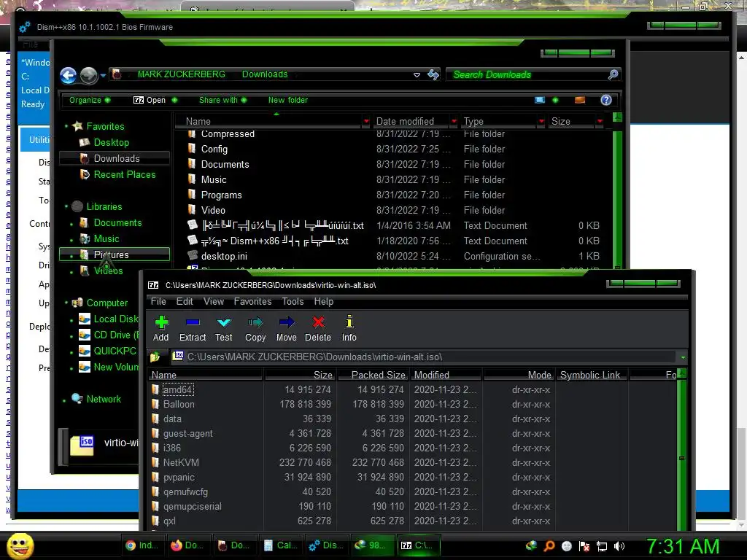Viewport: 747px width, 560px height.
Task: Click the 7-Zip path address field
Action: point(424,357)
